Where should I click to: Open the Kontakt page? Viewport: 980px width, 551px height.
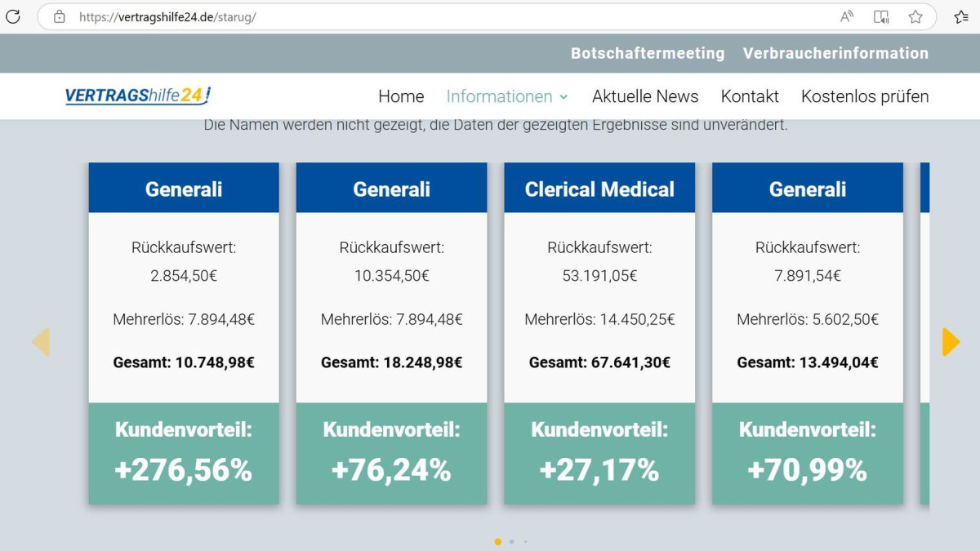(x=750, y=96)
